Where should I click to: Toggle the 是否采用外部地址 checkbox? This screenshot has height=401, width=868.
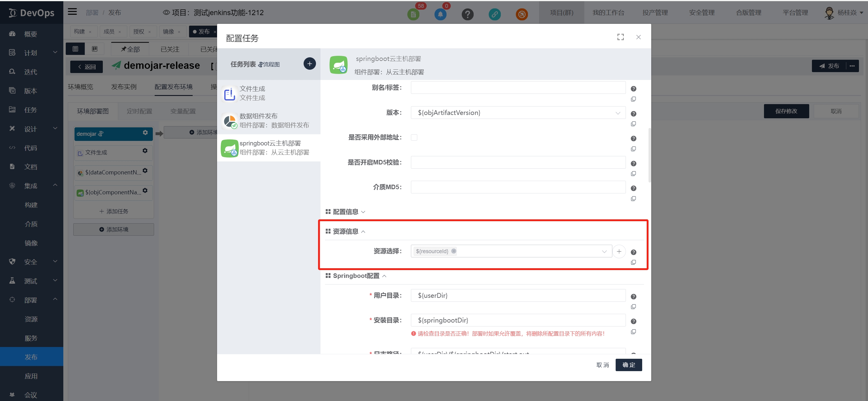tap(414, 137)
